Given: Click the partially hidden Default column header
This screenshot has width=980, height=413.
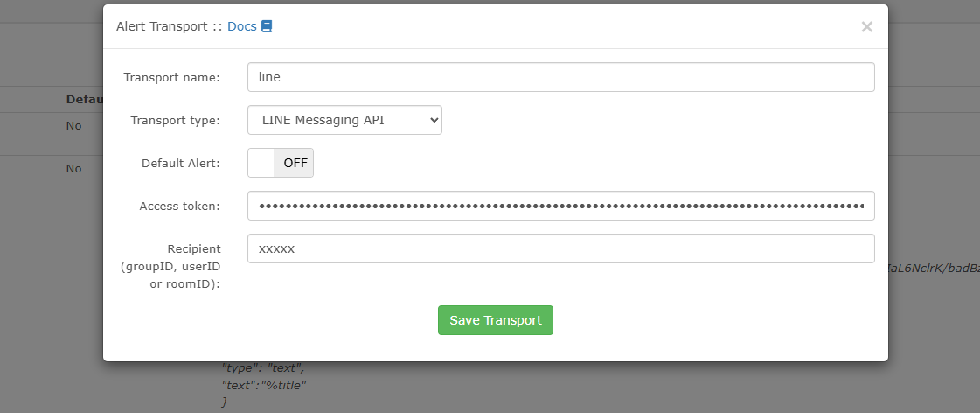Looking at the screenshot, I should [84, 99].
